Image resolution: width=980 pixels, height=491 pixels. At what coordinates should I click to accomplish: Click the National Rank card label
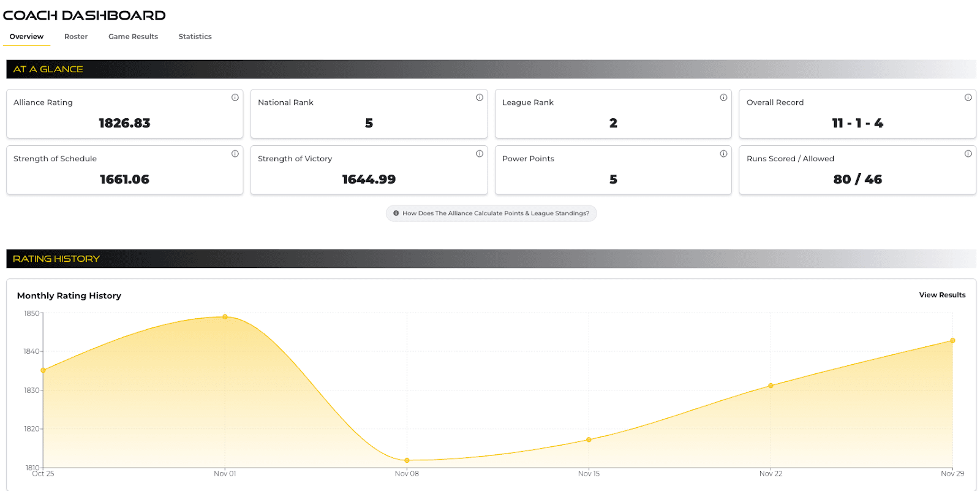tap(285, 102)
